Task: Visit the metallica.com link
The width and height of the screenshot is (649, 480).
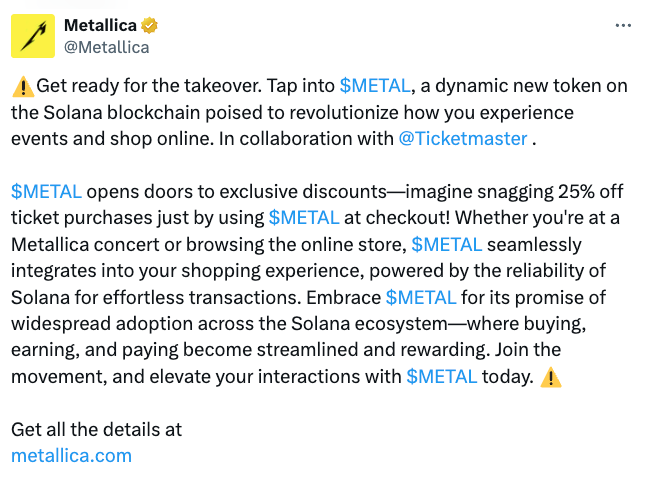Action: (71, 456)
